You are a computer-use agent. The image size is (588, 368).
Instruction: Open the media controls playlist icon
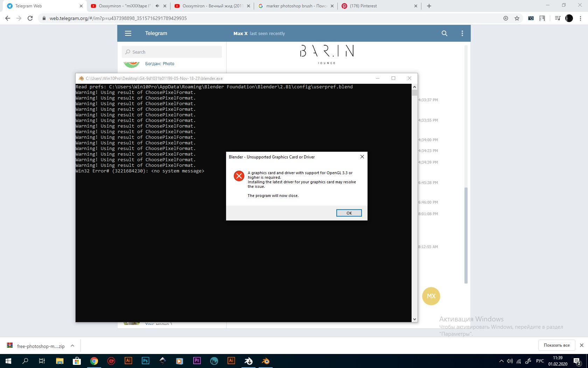tap(558, 18)
